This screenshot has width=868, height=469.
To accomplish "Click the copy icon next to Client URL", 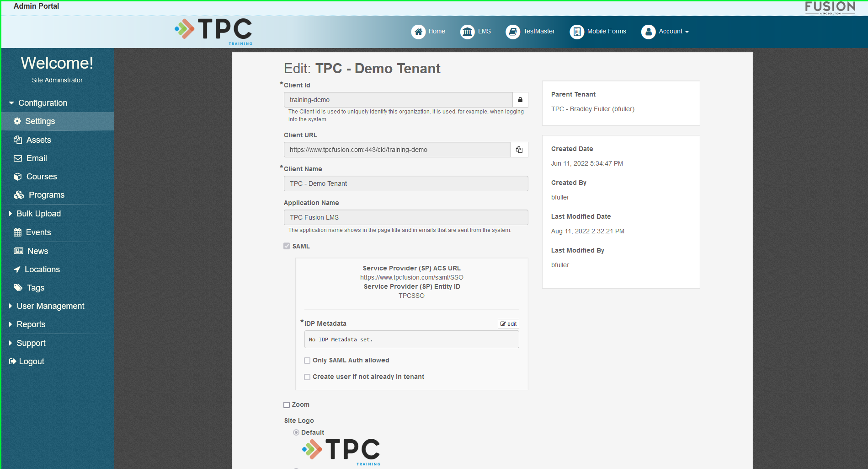I will click(x=519, y=150).
